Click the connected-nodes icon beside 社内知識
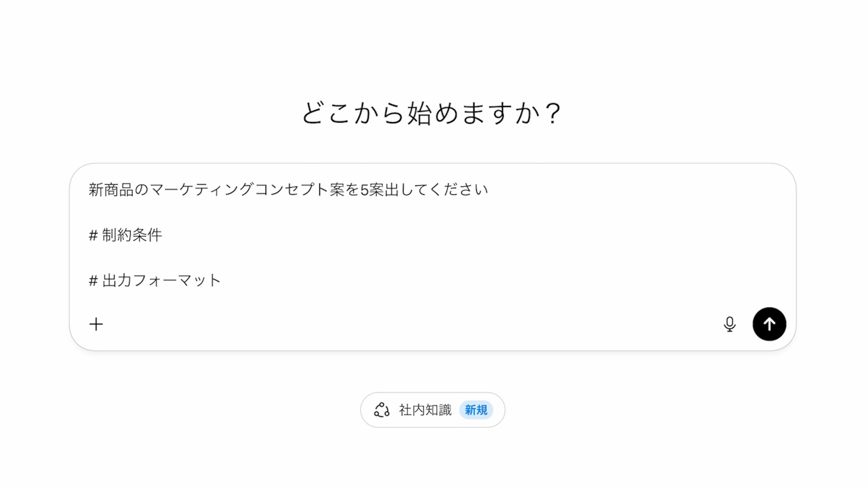This screenshot has width=868, height=488. pos(382,410)
